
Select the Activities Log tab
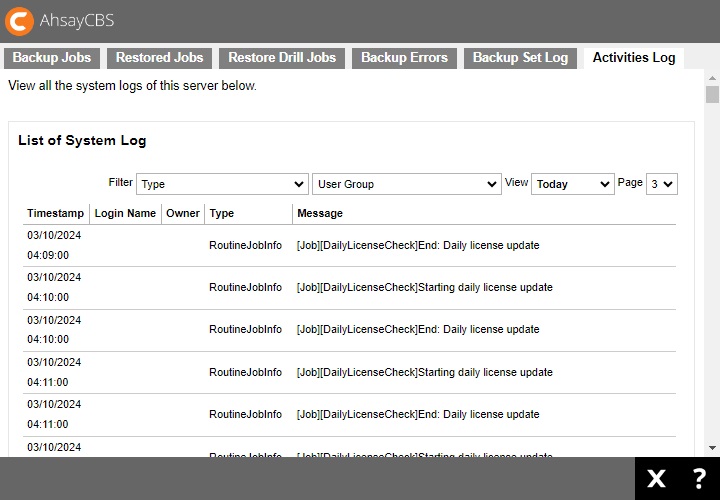634,58
